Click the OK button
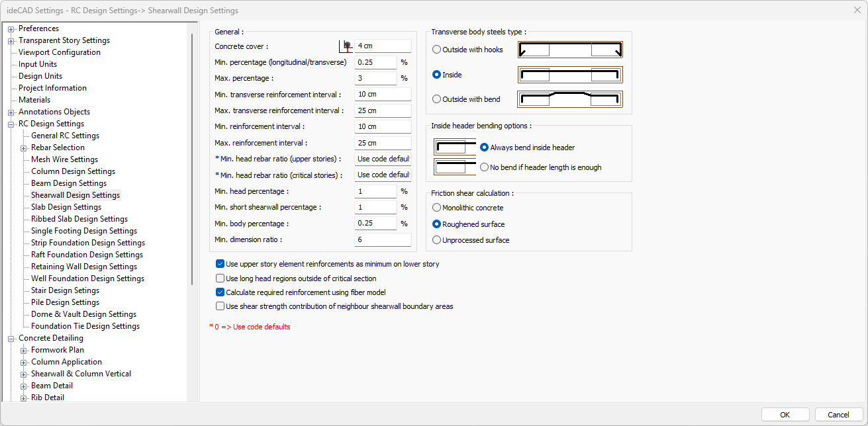 (x=785, y=415)
